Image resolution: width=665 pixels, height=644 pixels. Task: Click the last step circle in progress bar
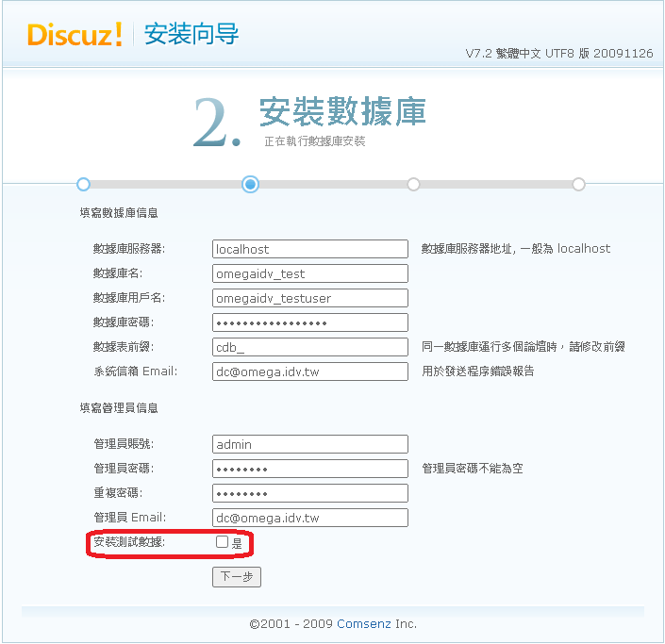point(578,184)
